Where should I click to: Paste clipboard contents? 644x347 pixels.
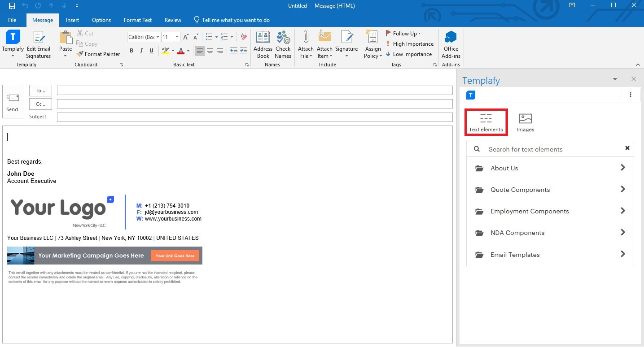pyautogui.click(x=66, y=44)
